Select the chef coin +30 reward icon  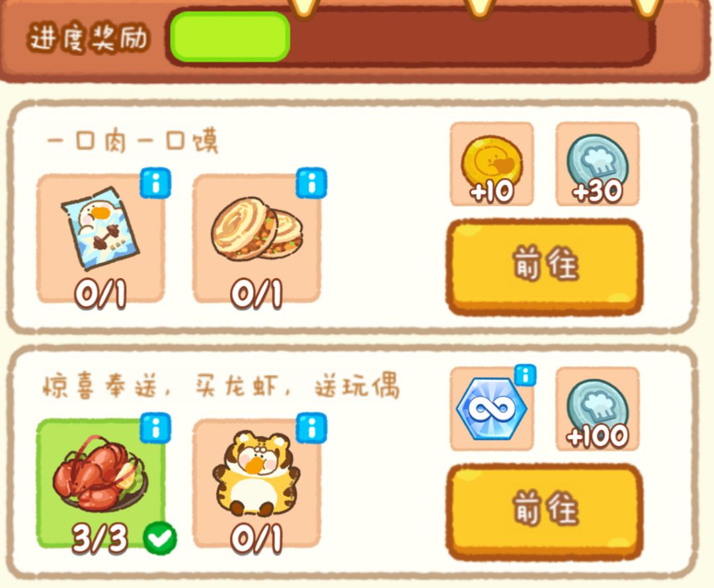[x=598, y=165]
